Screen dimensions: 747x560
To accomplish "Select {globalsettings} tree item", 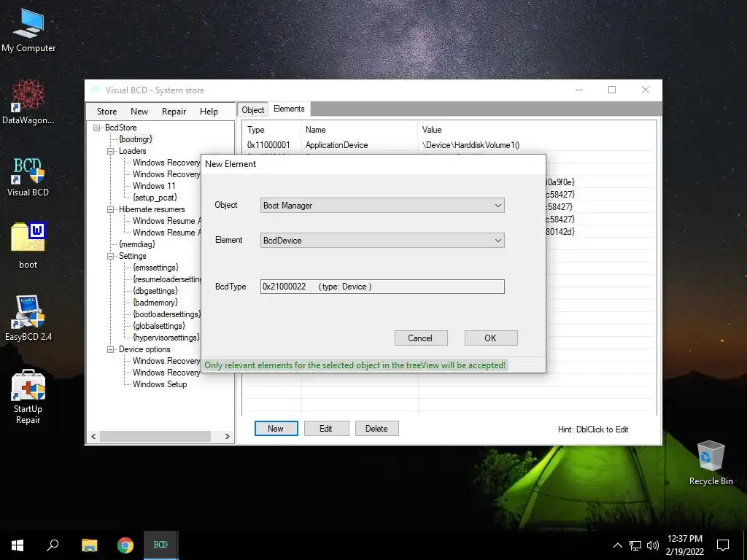I will point(159,326).
